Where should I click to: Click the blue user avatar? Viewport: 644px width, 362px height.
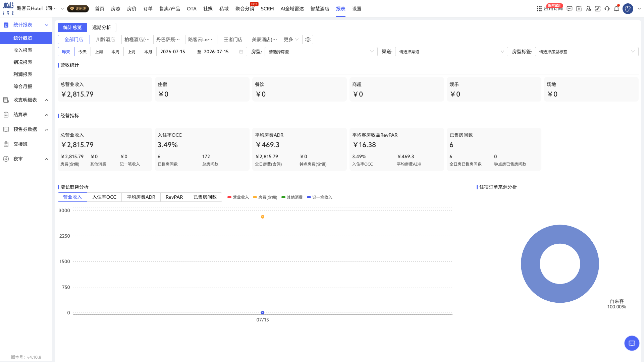tap(628, 9)
